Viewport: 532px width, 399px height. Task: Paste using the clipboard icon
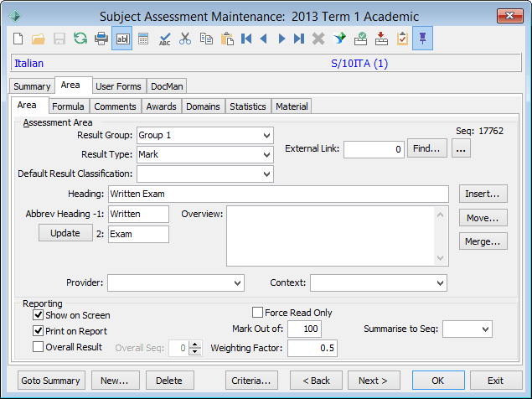[x=227, y=39]
